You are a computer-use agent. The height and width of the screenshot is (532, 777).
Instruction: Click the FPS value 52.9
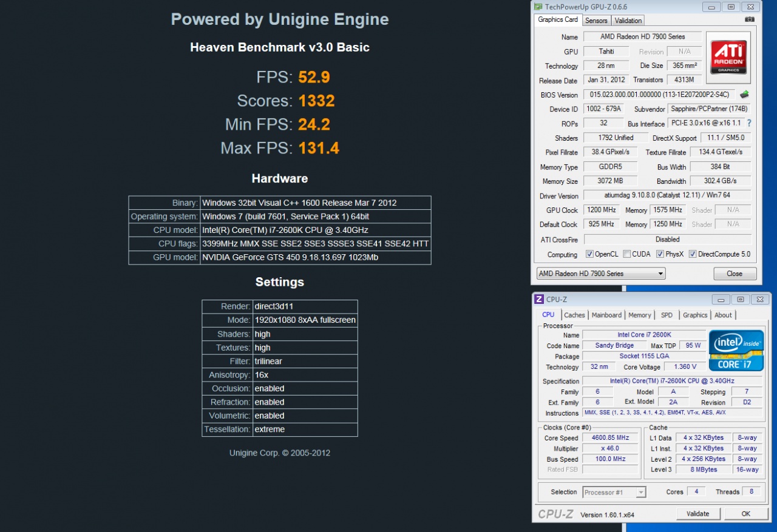click(x=314, y=77)
